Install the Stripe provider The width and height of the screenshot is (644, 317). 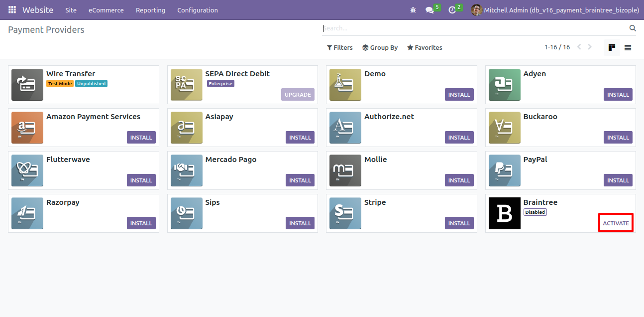click(x=459, y=223)
